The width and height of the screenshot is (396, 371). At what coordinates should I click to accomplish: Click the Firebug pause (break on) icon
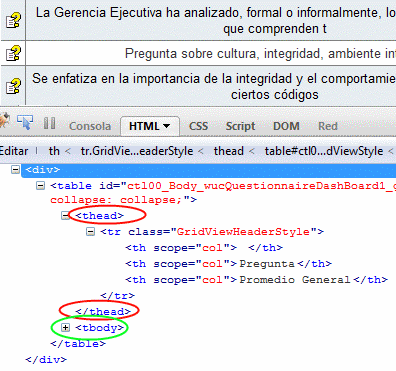tap(50, 123)
